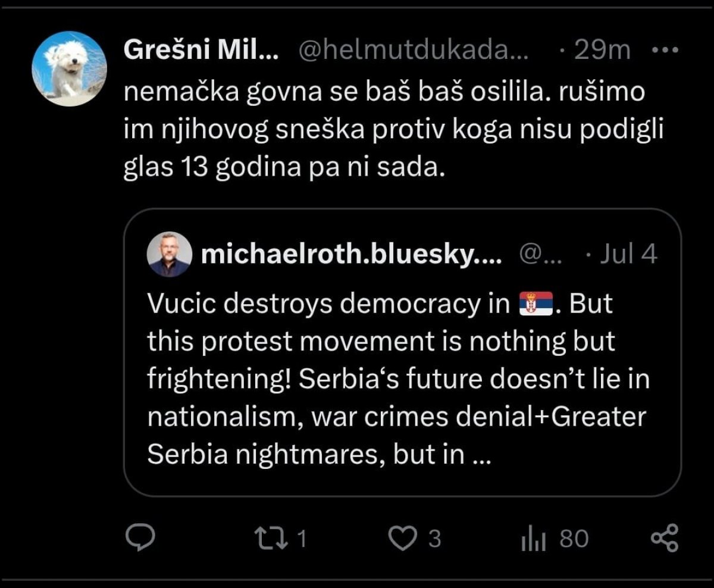Screen dimensions: 714x588
Task: Open the tweet via the 29m timestamp
Action: [601, 51]
